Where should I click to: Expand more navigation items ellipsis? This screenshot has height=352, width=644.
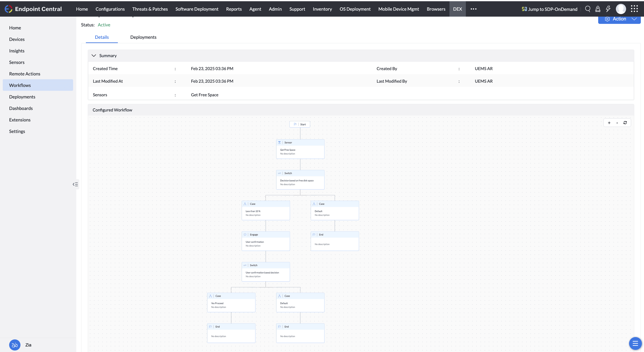coord(473,9)
